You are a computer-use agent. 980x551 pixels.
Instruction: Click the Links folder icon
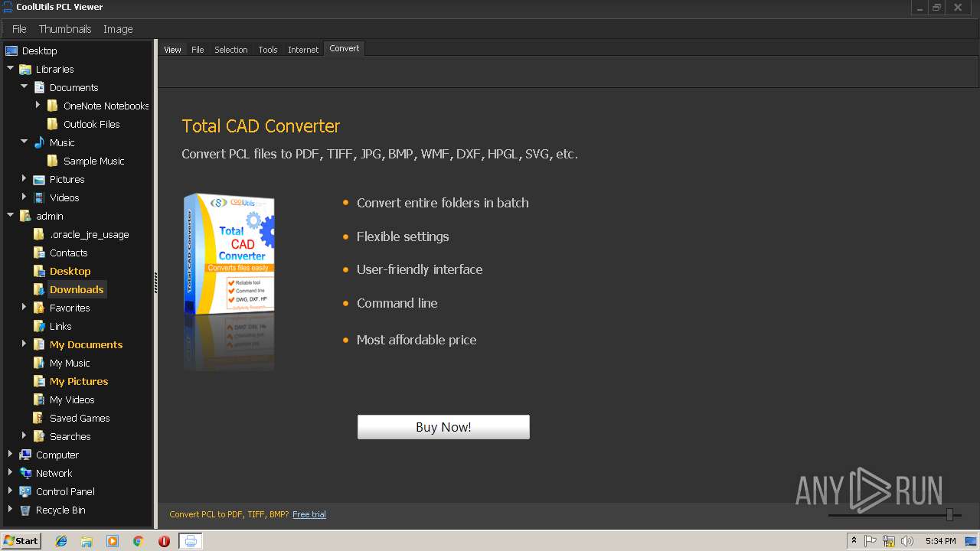point(39,326)
